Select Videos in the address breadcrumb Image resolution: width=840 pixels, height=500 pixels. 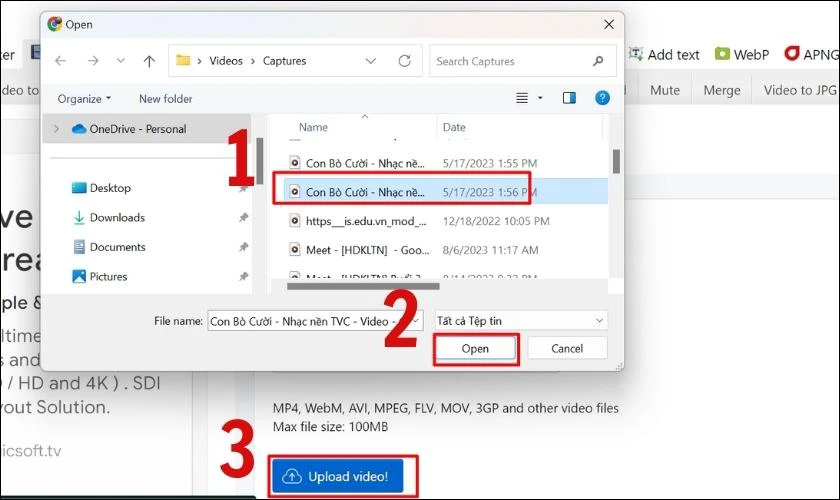[226, 61]
